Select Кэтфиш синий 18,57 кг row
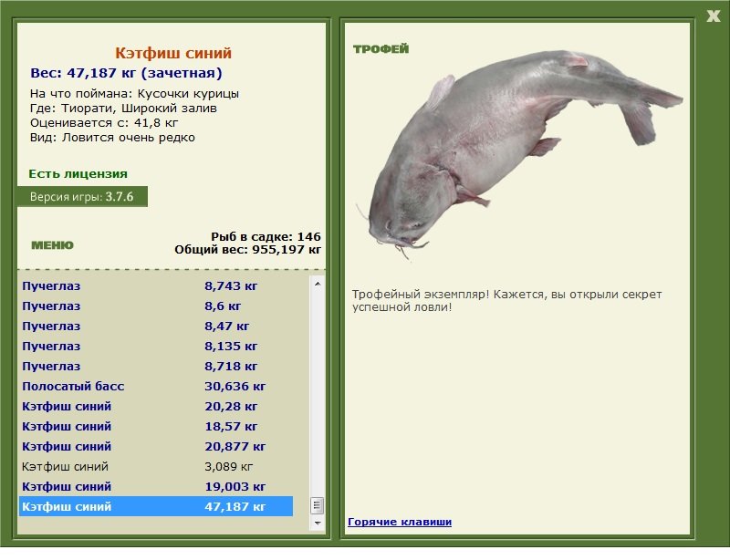 pos(155,426)
